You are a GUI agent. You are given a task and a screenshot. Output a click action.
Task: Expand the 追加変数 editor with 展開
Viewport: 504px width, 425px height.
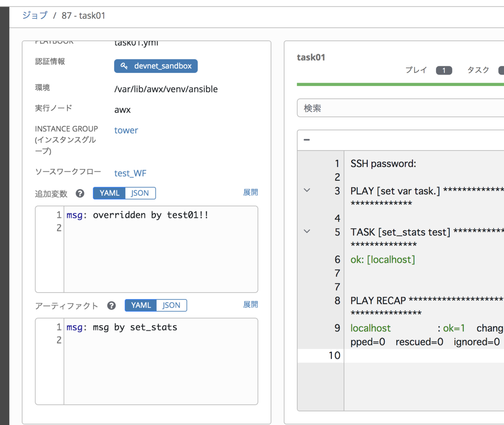[250, 192]
